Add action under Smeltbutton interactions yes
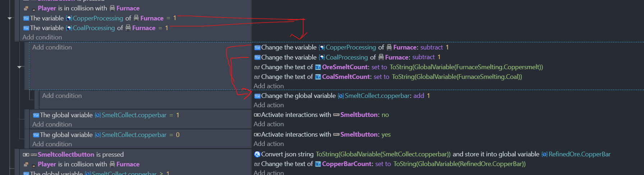This screenshot has width=644, height=175. click(x=269, y=144)
